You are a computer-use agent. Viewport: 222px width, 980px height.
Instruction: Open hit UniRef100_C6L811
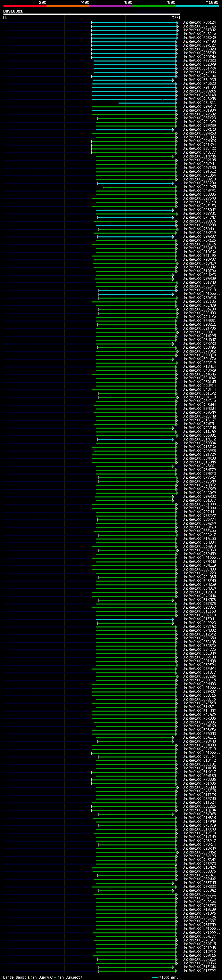[x=199, y=103]
